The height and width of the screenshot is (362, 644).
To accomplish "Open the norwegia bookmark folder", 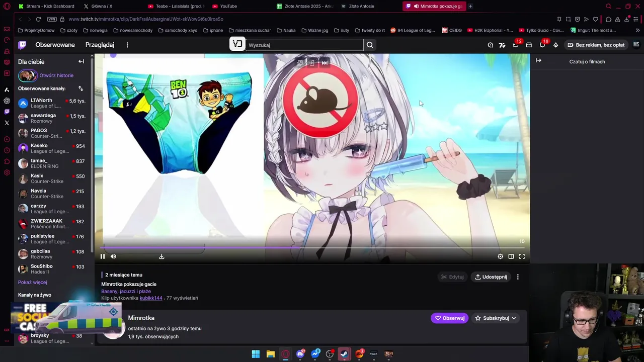I will tap(95, 30).
